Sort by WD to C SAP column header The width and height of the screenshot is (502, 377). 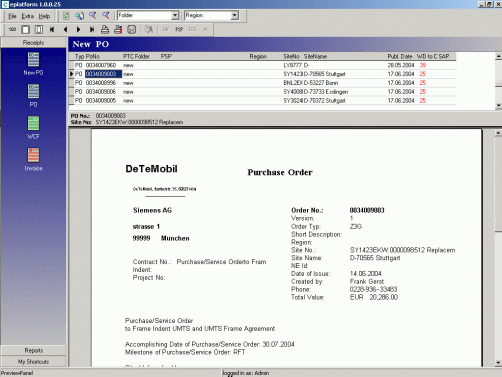coord(433,56)
